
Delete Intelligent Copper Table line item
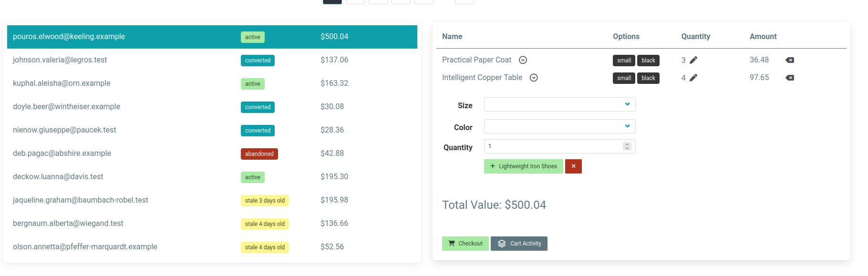(790, 78)
